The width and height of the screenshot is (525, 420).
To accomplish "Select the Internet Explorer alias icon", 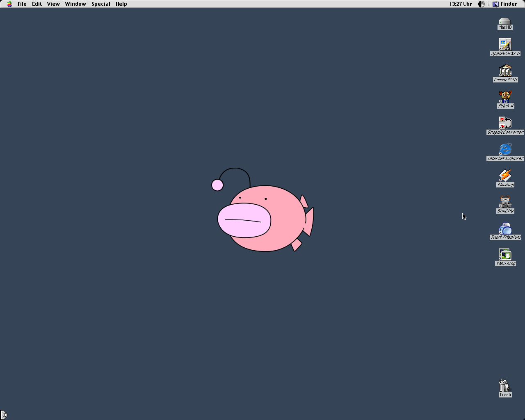I will click(x=505, y=150).
